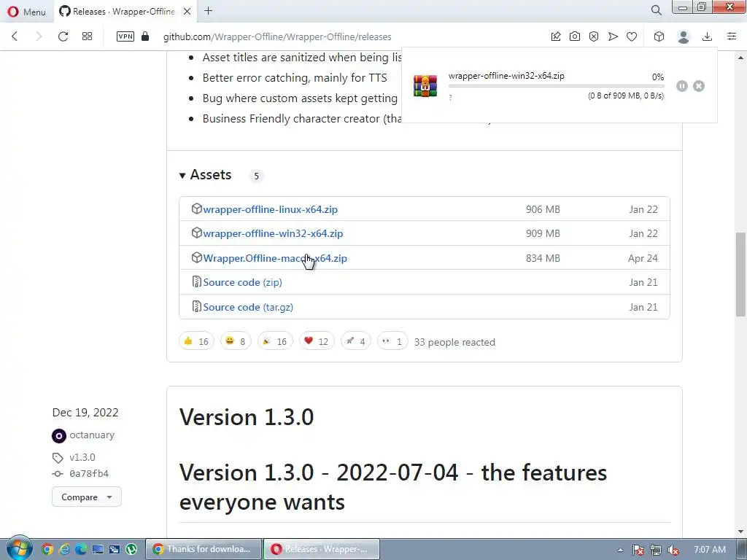Screen dimensions: 747x560
Task: Click the scrollbar down arrow
Action: coord(740,532)
